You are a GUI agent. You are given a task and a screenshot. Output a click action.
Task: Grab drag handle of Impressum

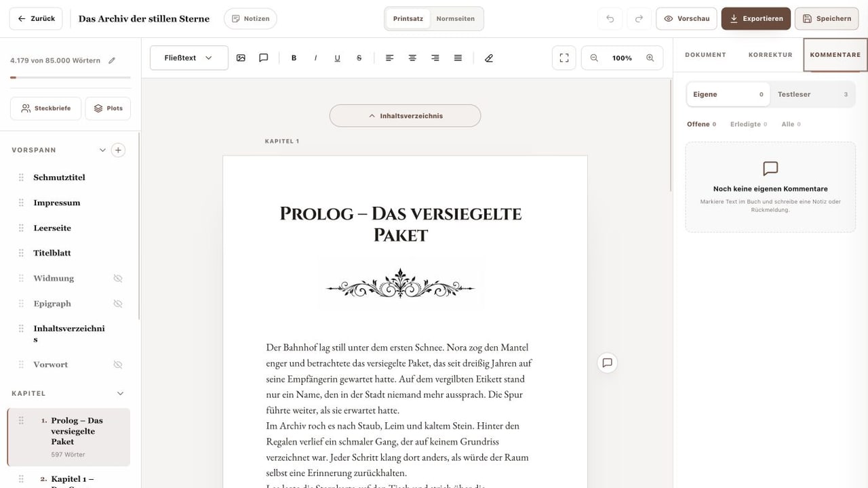(21, 203)
